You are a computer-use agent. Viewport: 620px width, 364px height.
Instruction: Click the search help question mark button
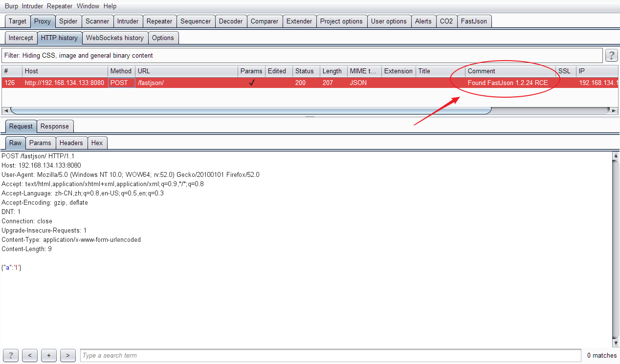pyautogui.click(x=10, y=355)
